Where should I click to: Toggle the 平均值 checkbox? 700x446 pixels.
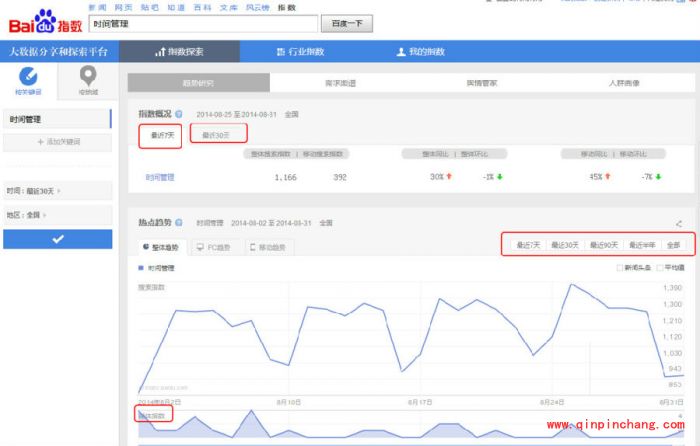tap(660, 268)
